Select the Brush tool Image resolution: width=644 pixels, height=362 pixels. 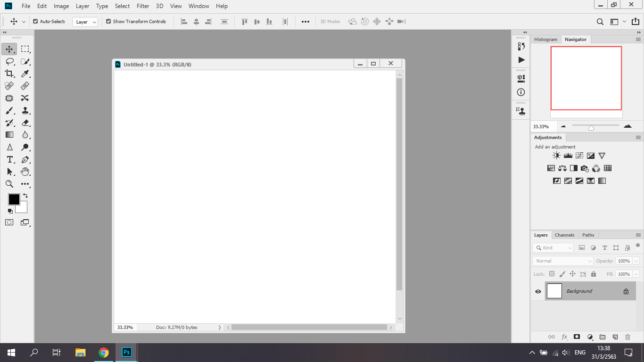pyautogui.click(x=9, y=110)
